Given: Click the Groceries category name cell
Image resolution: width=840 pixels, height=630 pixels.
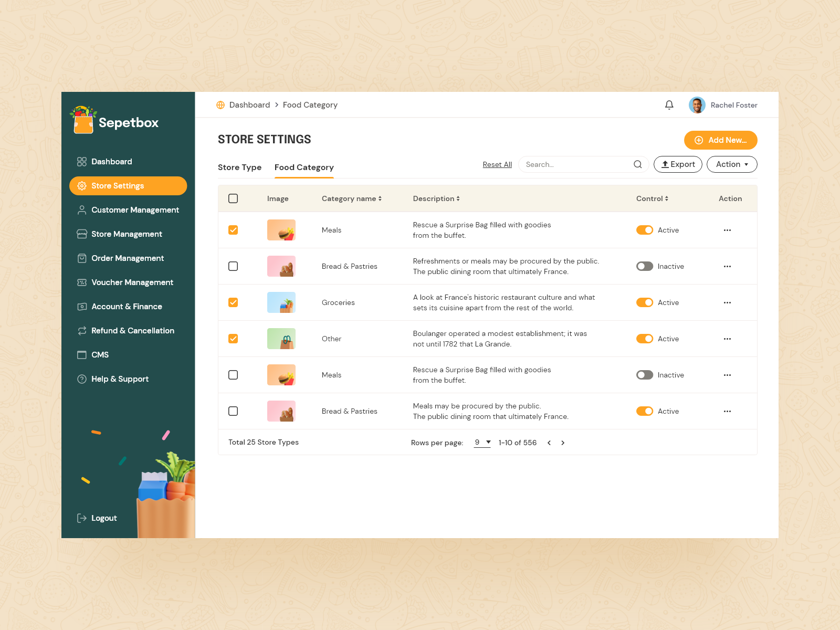Looking at the screenshot, I should pyautogui.click(x=338, y=302).
